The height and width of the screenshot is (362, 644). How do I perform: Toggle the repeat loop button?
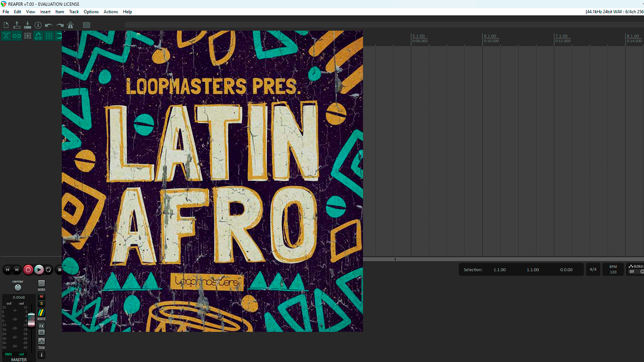pos(49,270)
